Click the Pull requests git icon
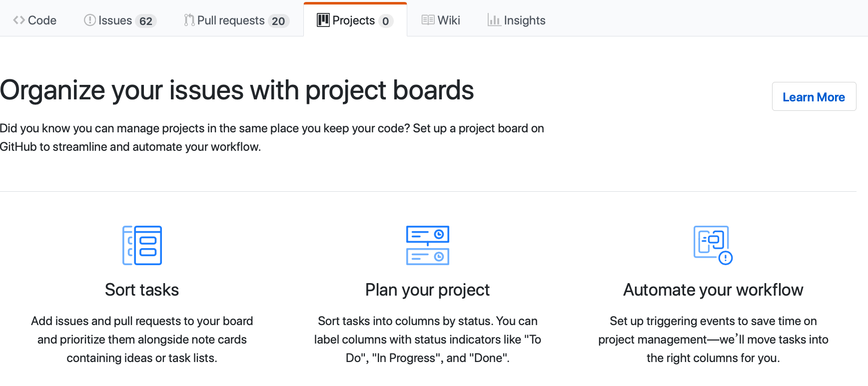868x386 pixels. click(189, 20)
